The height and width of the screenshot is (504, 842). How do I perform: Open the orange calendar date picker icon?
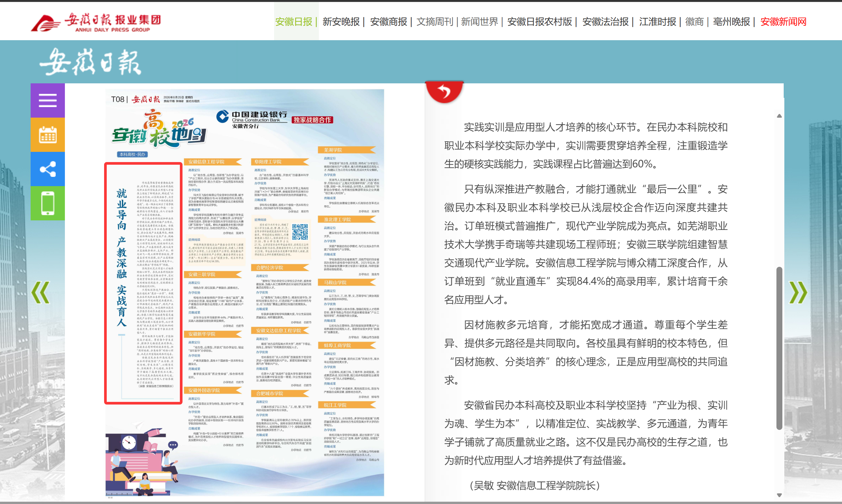coord(47,135)
